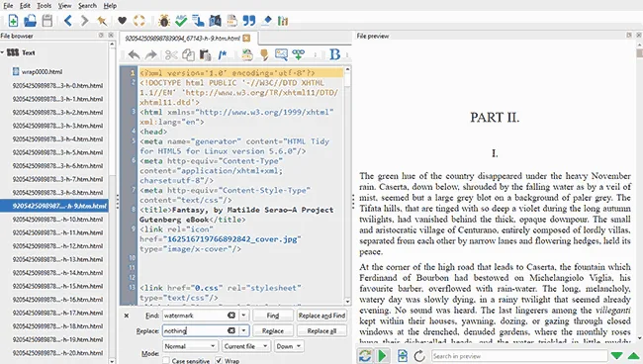
Task: Click the eraser icon in main toolbar
Action: pyautogui.click(x=266, y=21)
